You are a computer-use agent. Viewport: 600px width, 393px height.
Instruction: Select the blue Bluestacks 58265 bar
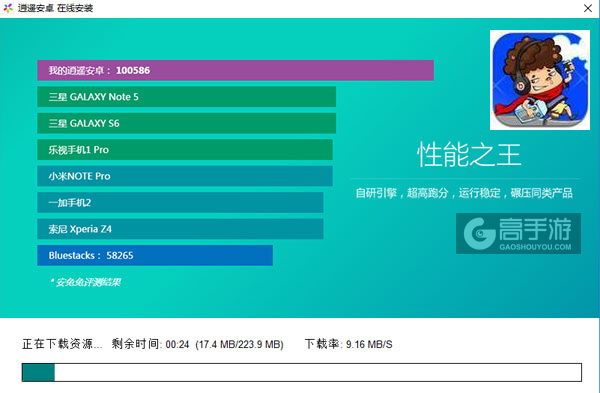(155, 255)
